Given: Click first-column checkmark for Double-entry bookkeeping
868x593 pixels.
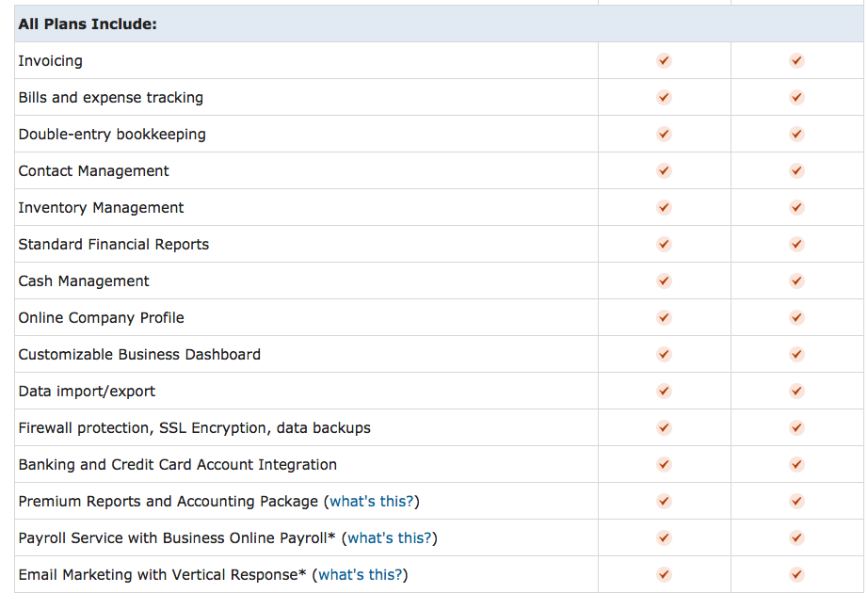Looking at the screenshot, I should click(x=664, y=134).
